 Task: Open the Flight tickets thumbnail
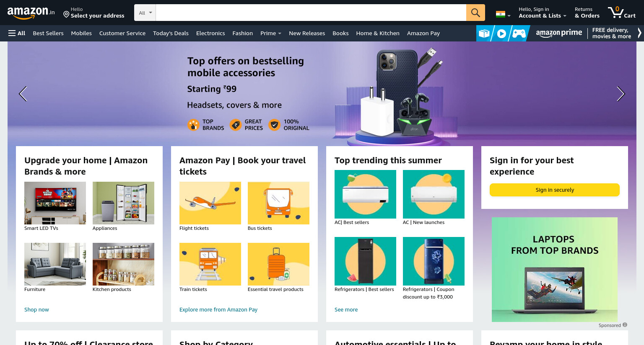[210, 203]
